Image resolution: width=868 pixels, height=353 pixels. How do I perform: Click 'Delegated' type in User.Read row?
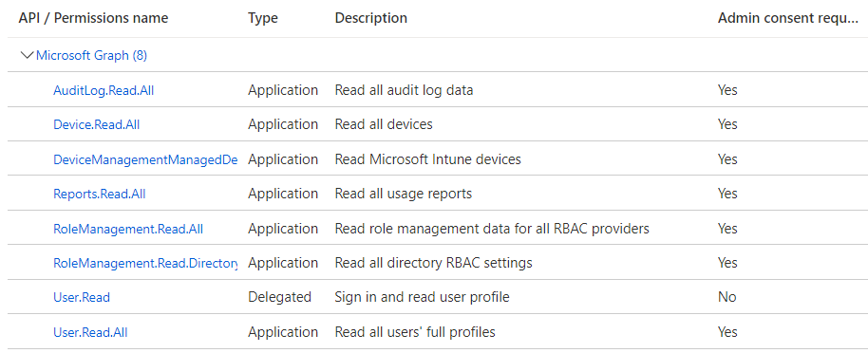pos(279,297)
